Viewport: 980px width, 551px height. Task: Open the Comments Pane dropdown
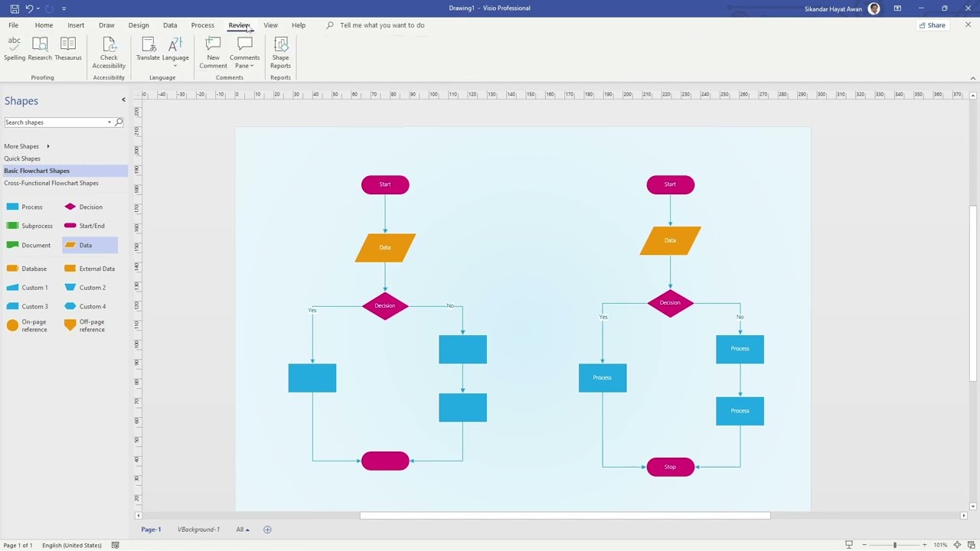click(x=244, y=53)
